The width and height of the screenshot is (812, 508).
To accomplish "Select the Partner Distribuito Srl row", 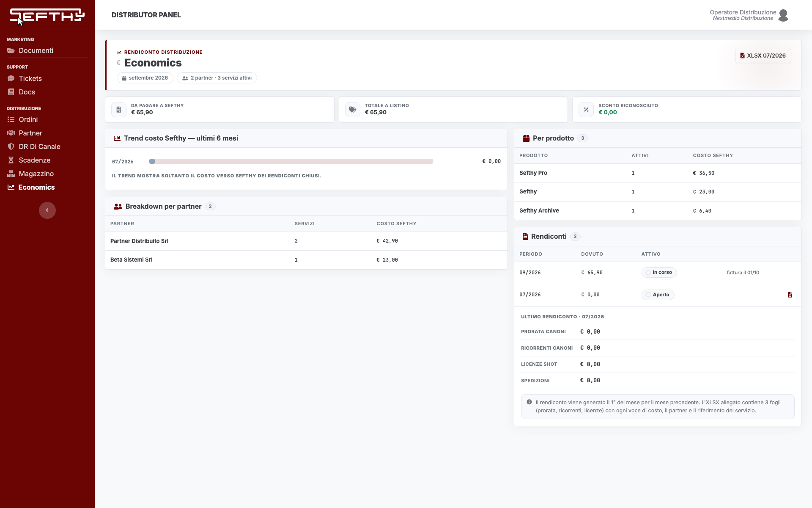I will tap(306, 241).
